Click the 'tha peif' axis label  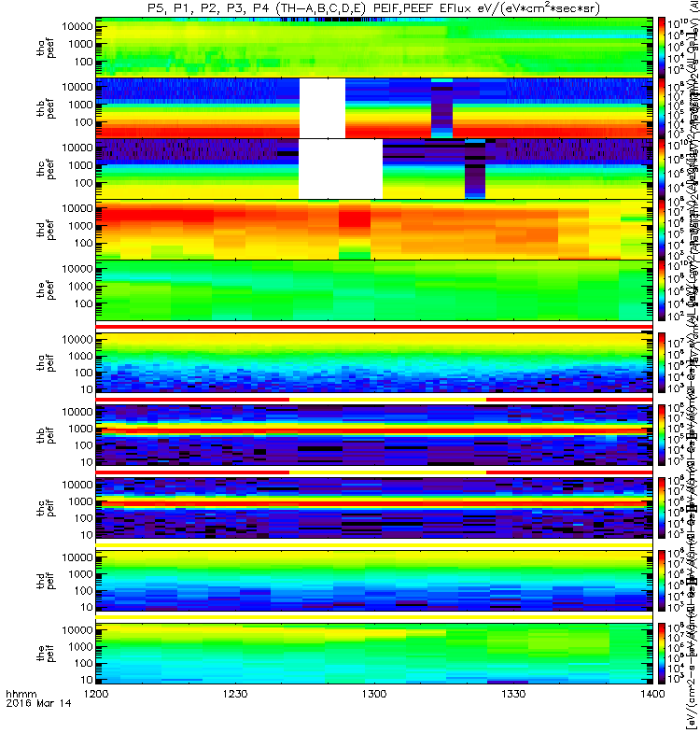pos(46,362)
